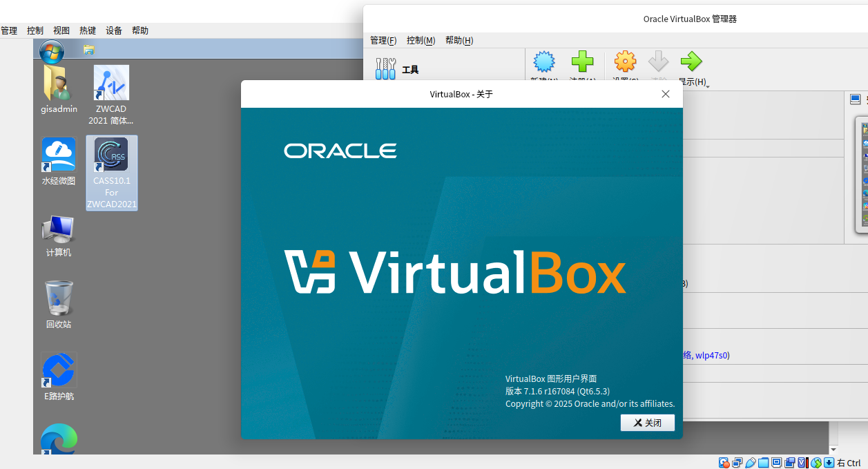868x469 pixels.
Task: Select the ZWCAD 2021 desktop shortcut
Action: click(x=111, y=95)
